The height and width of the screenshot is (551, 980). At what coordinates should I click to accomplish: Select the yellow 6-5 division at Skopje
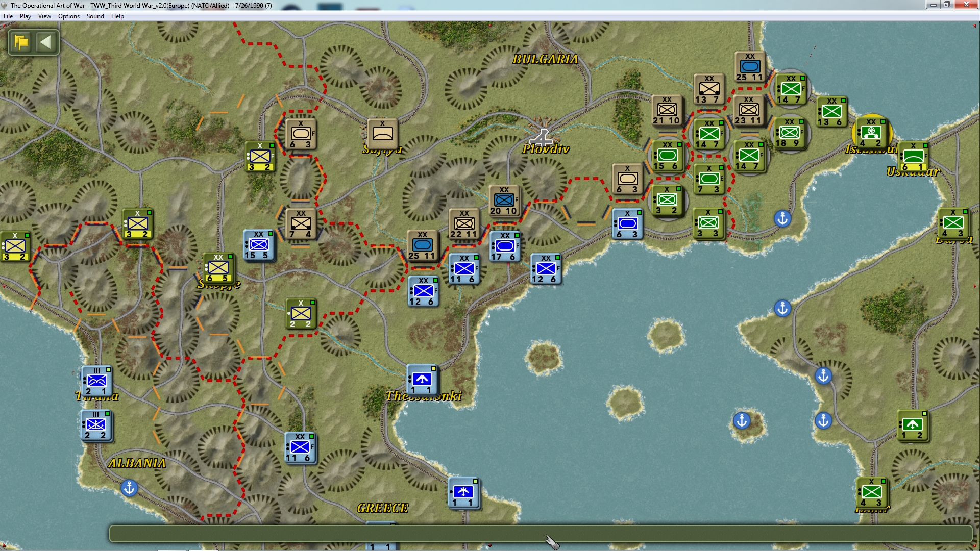tap(218, 268)
